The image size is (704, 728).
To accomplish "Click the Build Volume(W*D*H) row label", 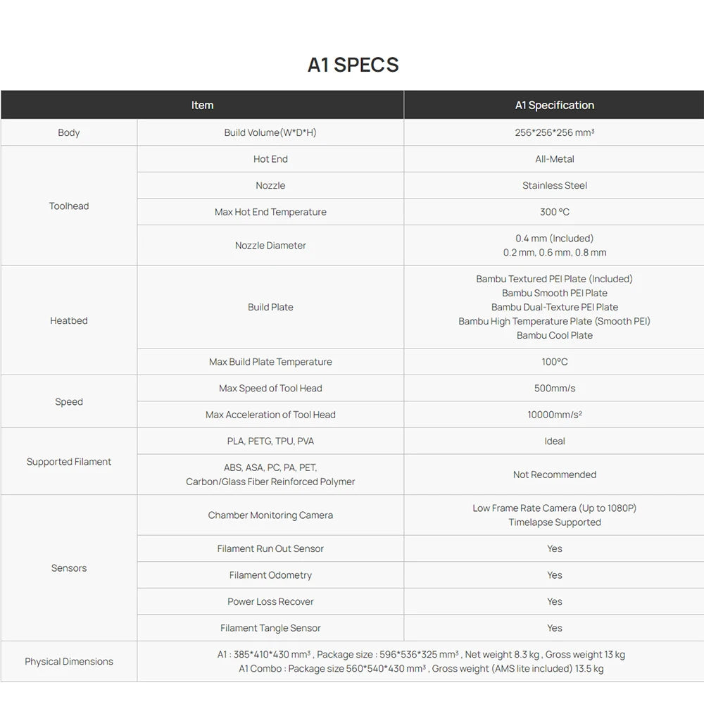I will pos(270,132).
